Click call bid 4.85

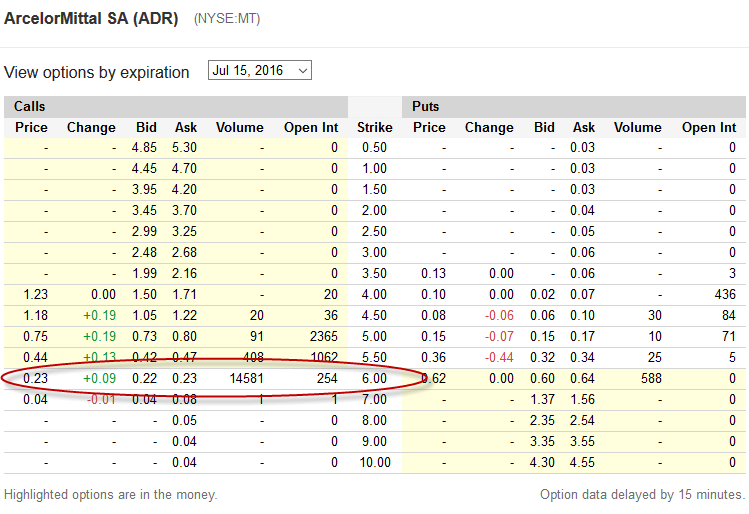pos(144,148)
